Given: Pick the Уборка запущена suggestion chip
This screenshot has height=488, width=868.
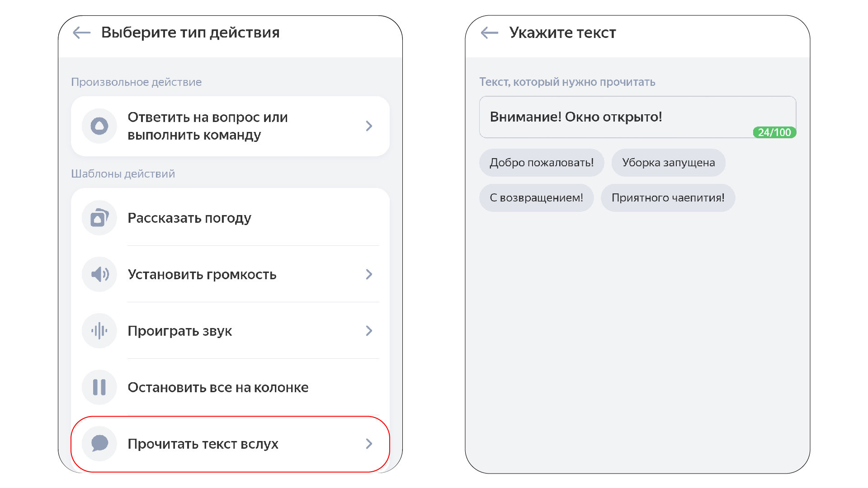Looking at the screenshot, I should 668,163.
